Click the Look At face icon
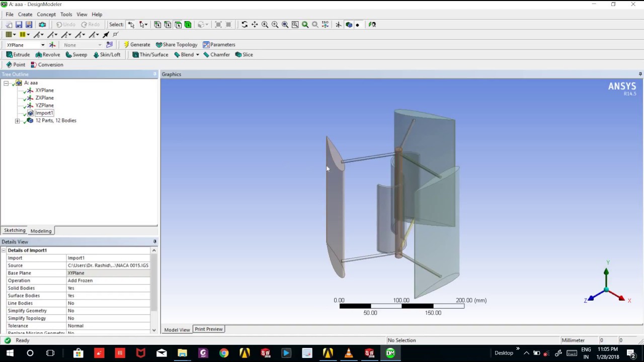The height and width of the screenshot is (362, 644). pyautogui.click(x=372, y=24)
